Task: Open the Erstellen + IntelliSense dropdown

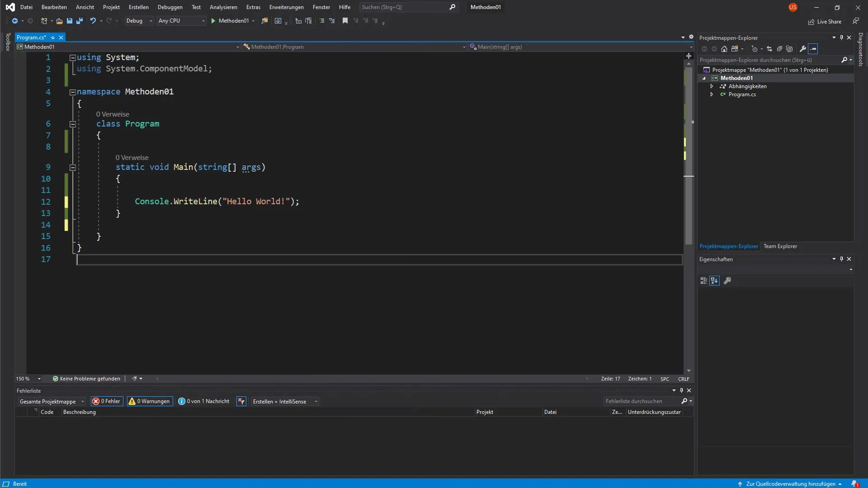Action: tap(285, 401)
